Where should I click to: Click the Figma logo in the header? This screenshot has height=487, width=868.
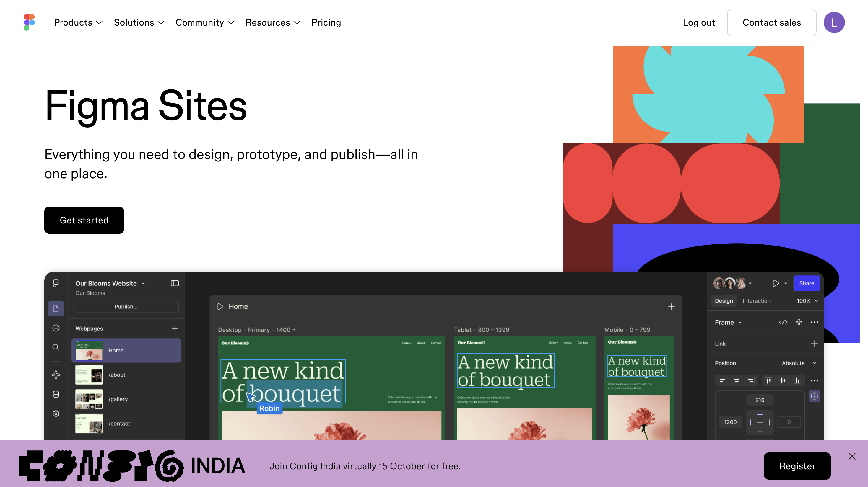tap(29, 22)
